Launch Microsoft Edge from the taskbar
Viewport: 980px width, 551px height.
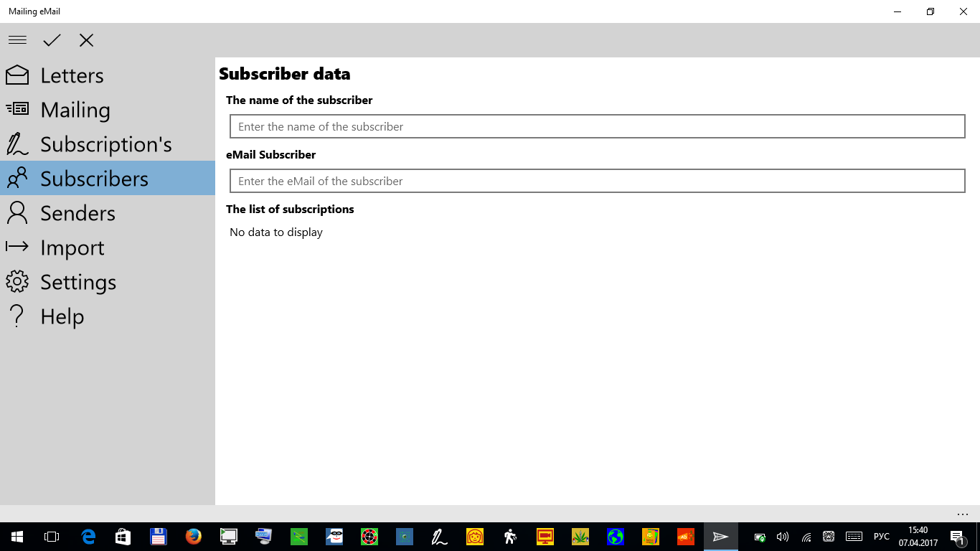click(88, 537)
